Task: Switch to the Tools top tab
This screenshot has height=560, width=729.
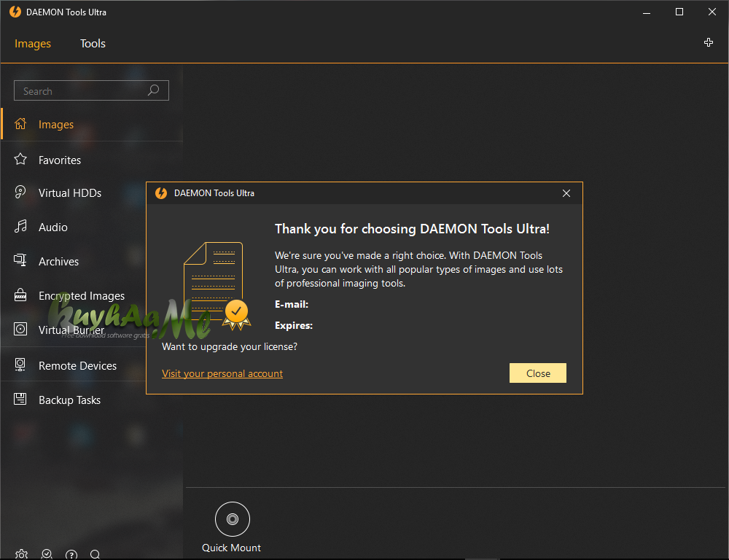Action: coord(93,44)
